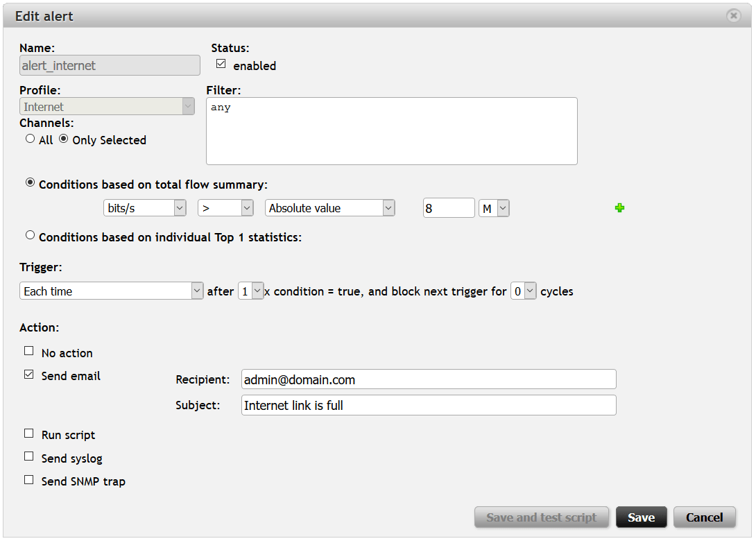756x541 pixels.
Task: Open the block cycles count dropdown
Action: [524, 291]
